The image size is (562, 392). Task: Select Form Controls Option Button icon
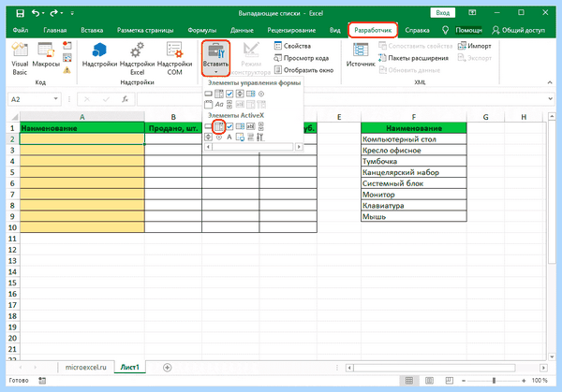[261, 94]
